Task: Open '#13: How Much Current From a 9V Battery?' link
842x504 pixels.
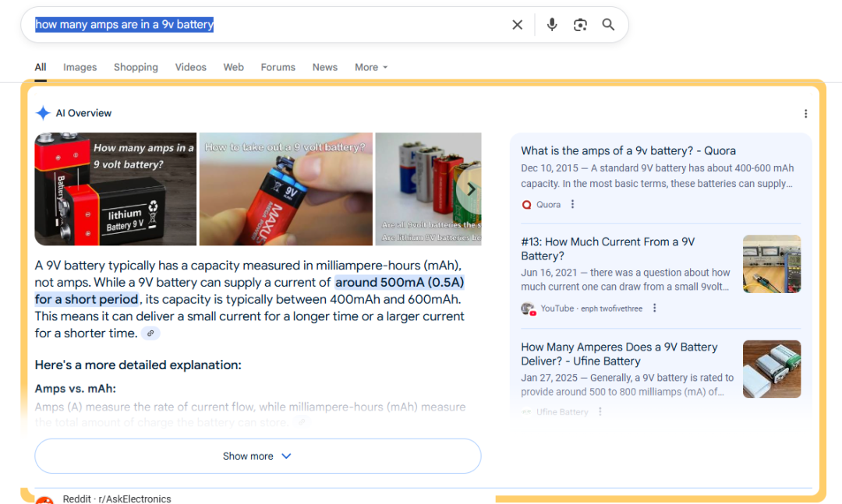Action: pos(608,249)
